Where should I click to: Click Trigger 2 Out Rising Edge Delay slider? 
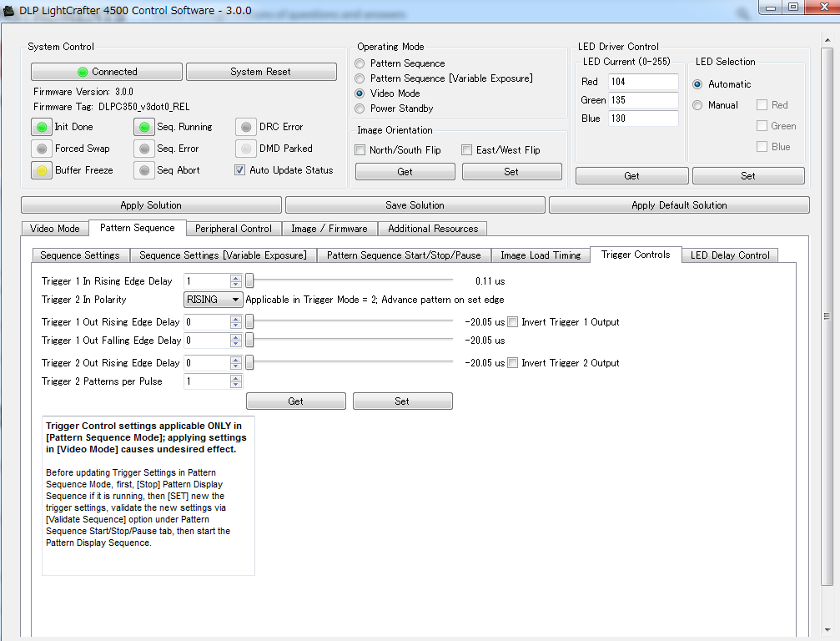(x=350, y=362)
